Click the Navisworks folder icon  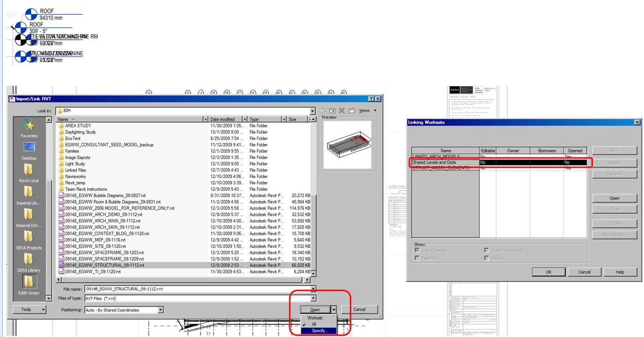pos(62,176)
